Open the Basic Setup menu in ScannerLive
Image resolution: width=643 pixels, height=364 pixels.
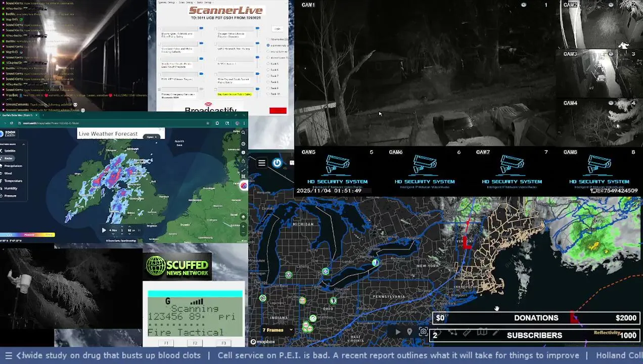204,3
